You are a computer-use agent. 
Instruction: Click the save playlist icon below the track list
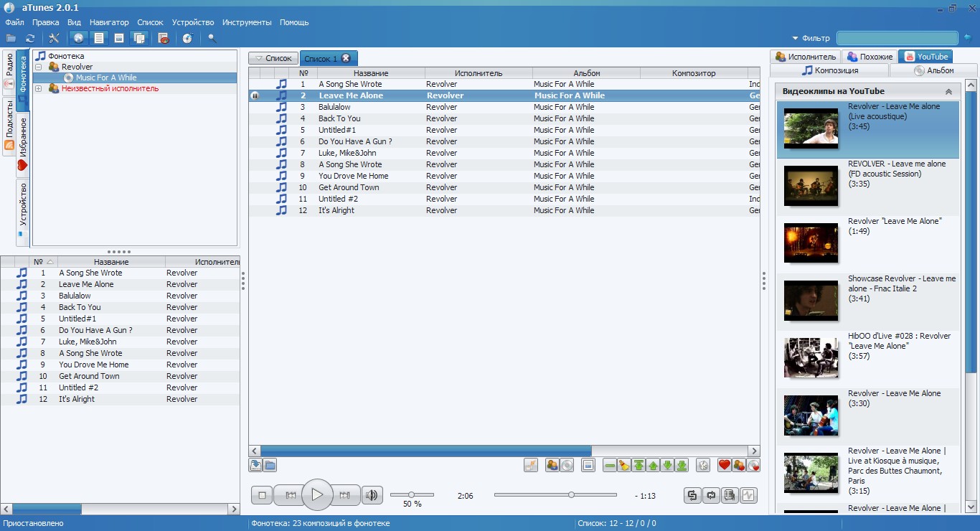(255, 465)
